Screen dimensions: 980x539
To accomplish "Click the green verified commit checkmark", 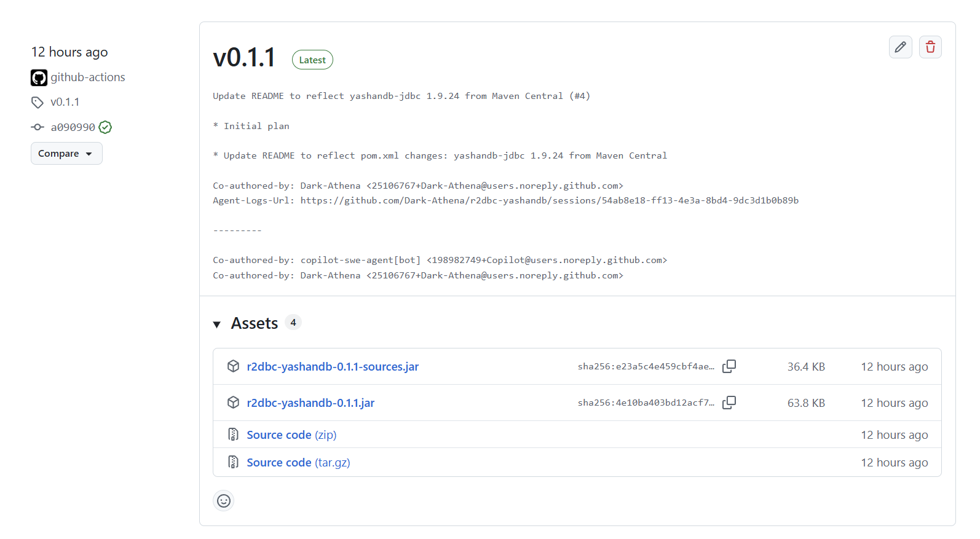I will [105, 127].
